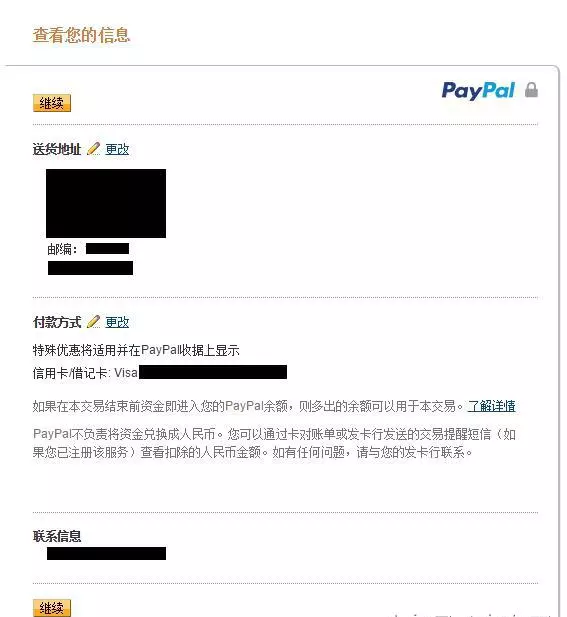The height and width of the screenshot is (617, 567).
Task: Select the 查看您的信息 page heading
Action: click(x=81, y=35)
